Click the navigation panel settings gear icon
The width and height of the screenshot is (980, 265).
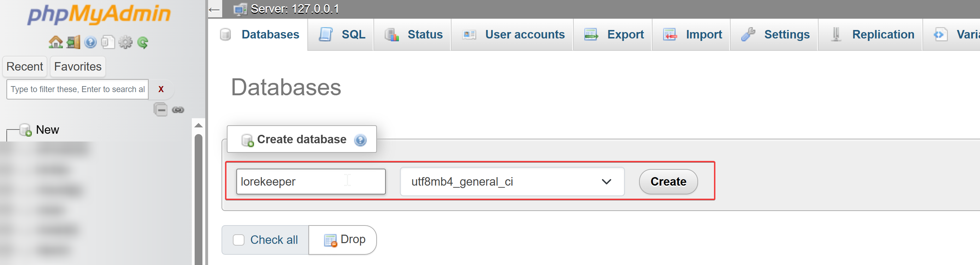pos(125,42)
